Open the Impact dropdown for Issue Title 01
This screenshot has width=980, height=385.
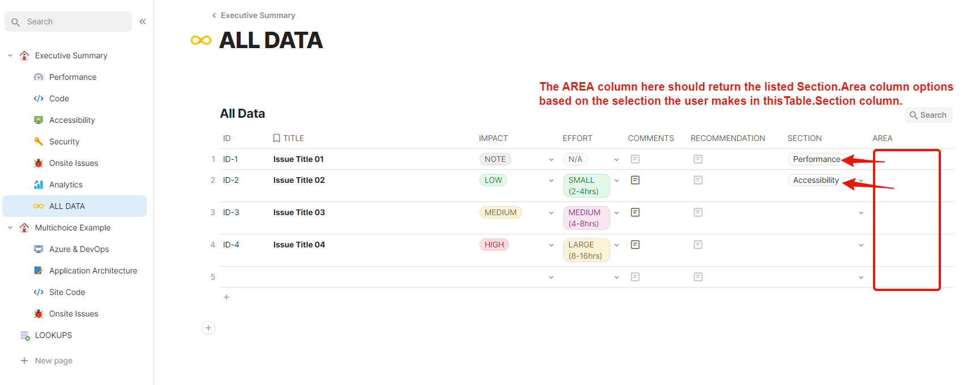(x=551, y=160)
